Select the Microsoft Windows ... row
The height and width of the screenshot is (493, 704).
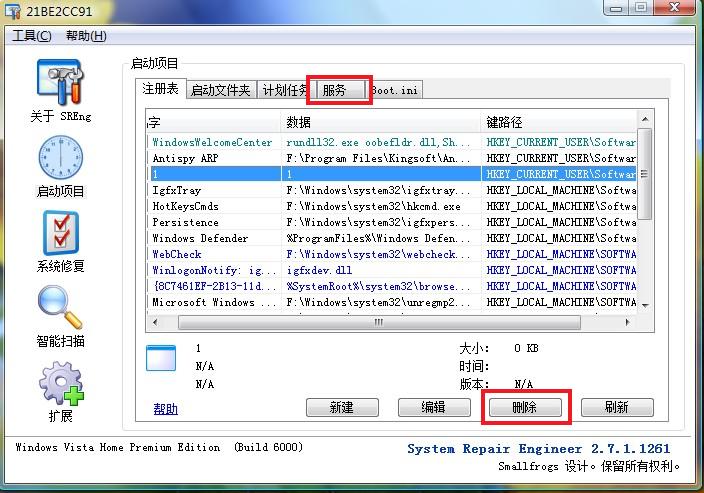coord(392,302)
